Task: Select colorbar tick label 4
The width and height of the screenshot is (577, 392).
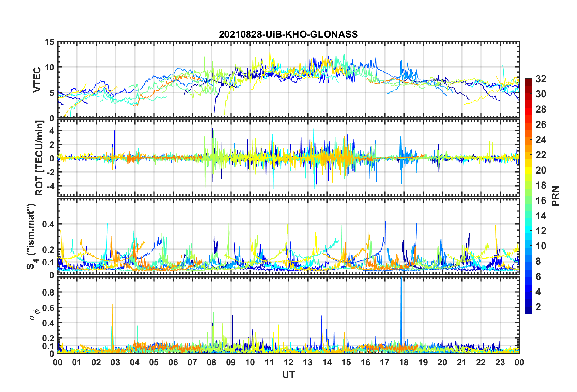Action: [538, 292]
